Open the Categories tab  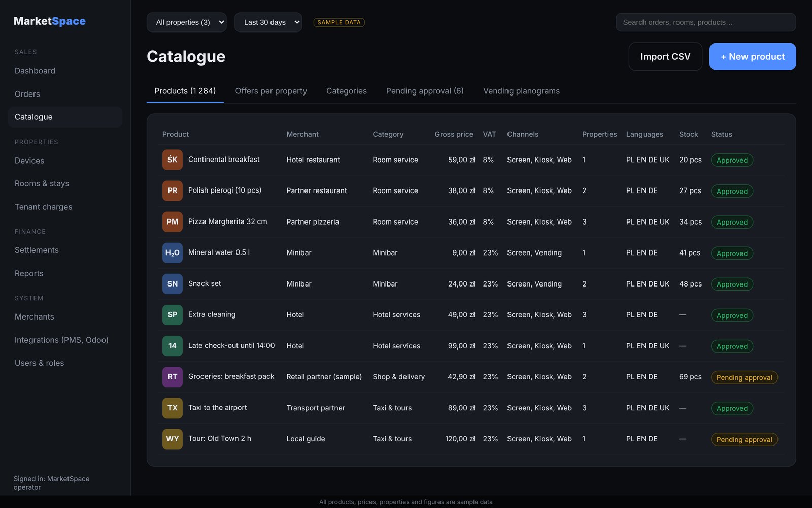347,91
